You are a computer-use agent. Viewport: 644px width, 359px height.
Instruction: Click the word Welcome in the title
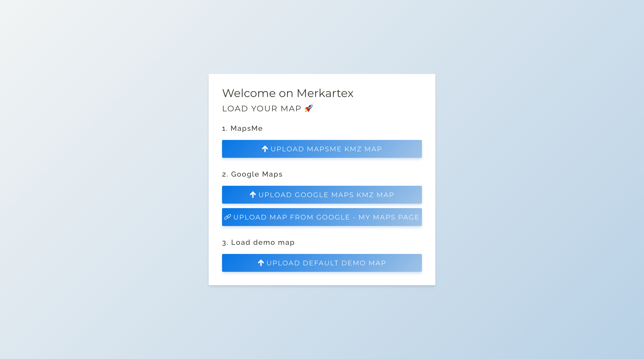click(x=249, y=93)
